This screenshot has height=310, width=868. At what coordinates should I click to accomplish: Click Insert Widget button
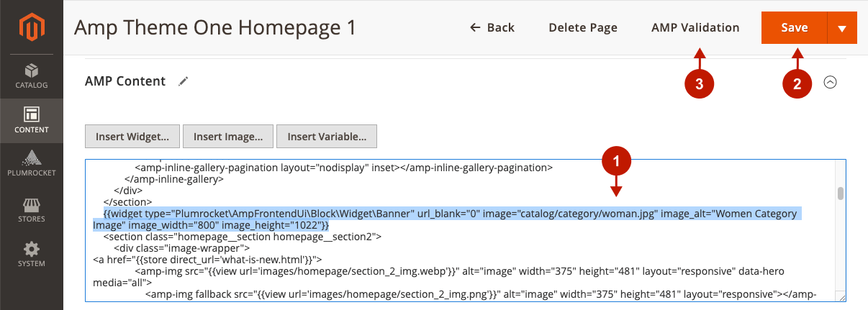click(x=132, y=136)
